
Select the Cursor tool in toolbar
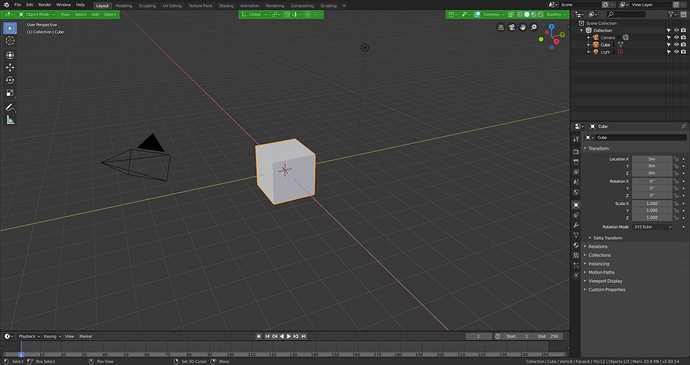click(10, 41)
